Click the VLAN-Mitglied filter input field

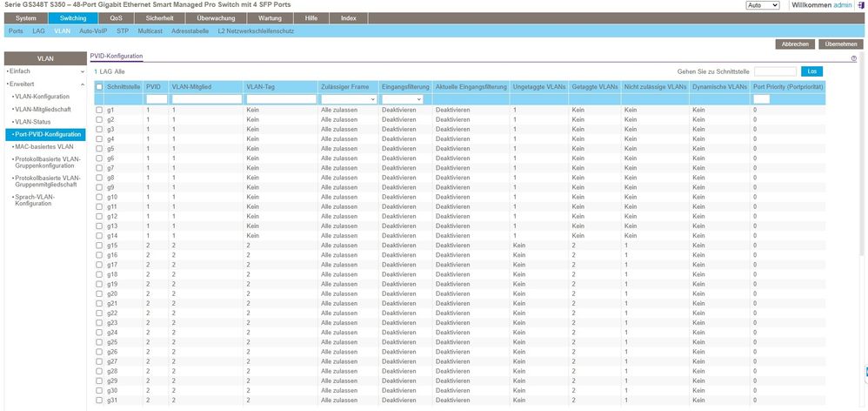pos(207,99)
